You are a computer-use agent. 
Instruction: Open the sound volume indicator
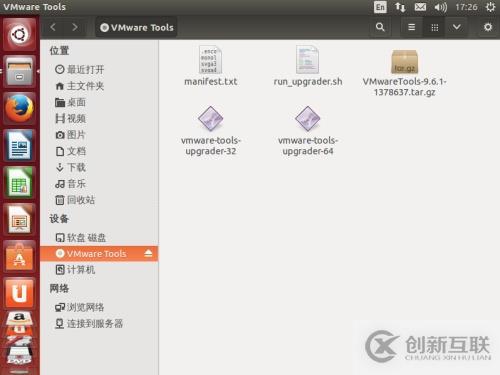(440, 7)
